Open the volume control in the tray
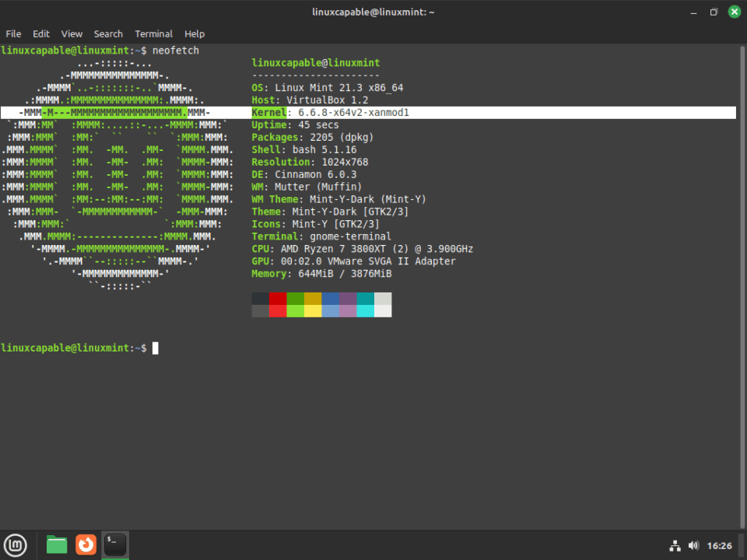 pyautogui.click(x=693, y=545)
